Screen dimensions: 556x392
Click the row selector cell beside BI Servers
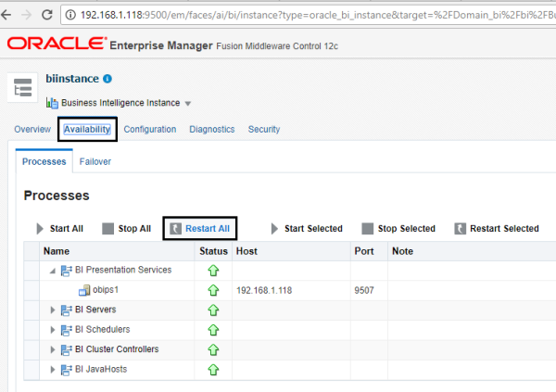pos(32,310)
